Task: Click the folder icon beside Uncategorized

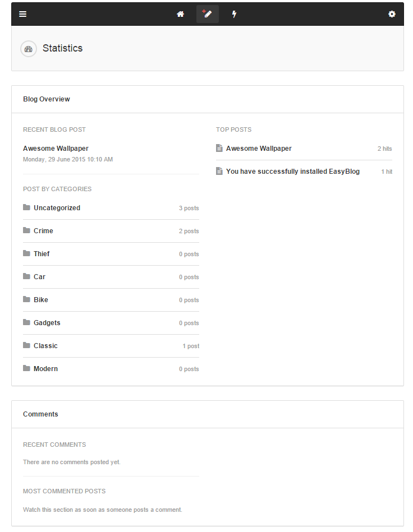Action: tap(26, 207)
